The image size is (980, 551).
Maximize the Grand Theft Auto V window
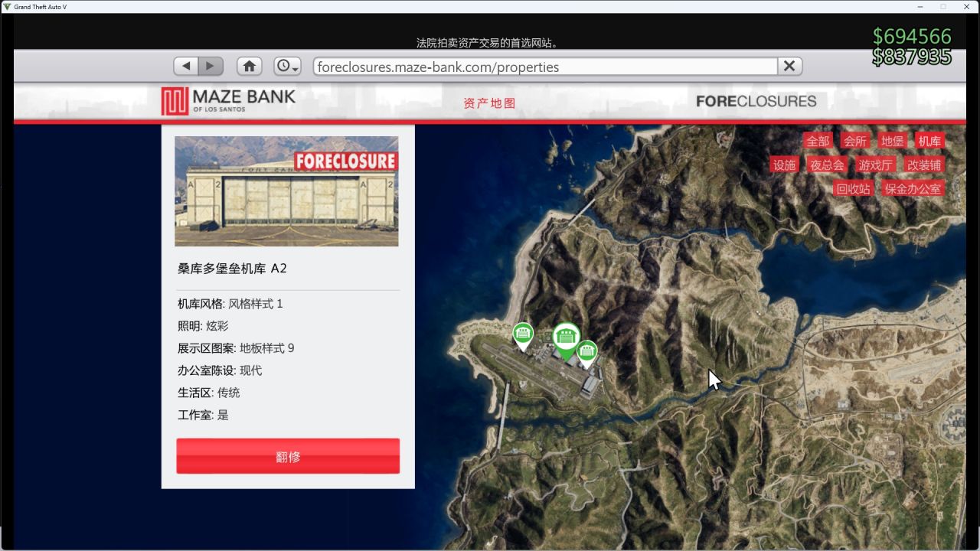tap(943, 6)
